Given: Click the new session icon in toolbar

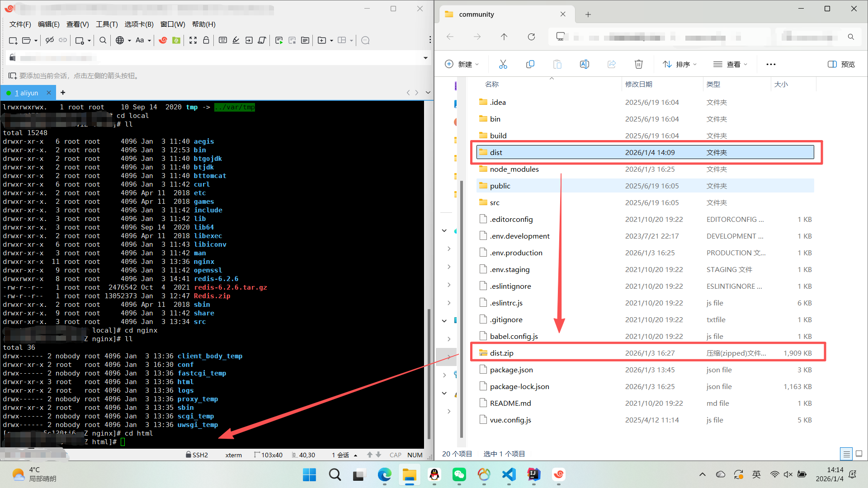Looking at the screenshot, I should (x=13, y=41).
